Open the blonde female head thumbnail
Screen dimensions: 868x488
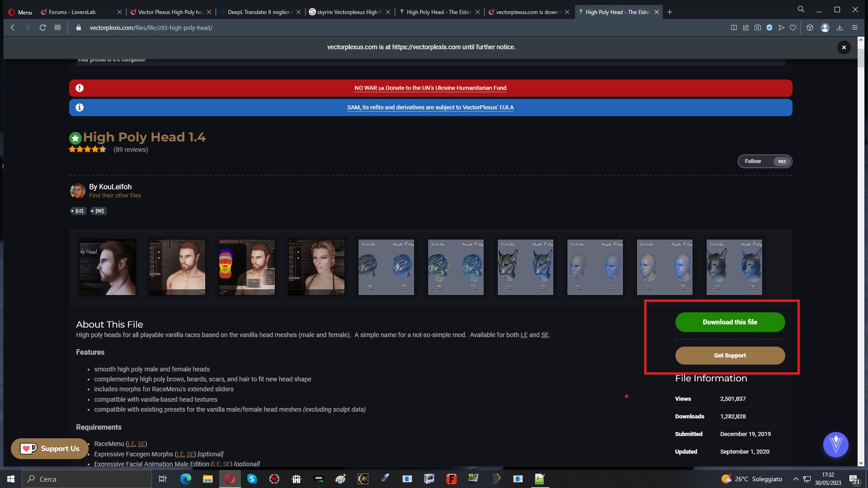(316, 267)
